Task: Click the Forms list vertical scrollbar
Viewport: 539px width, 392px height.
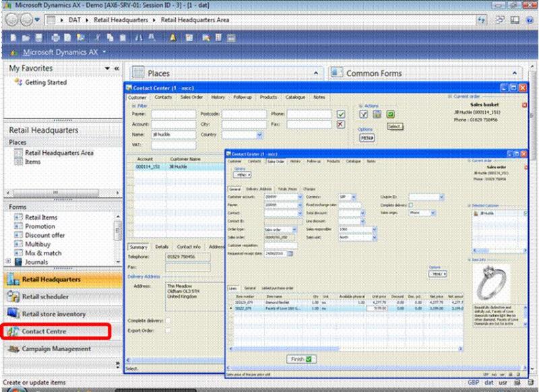Action: click(117, 240)
